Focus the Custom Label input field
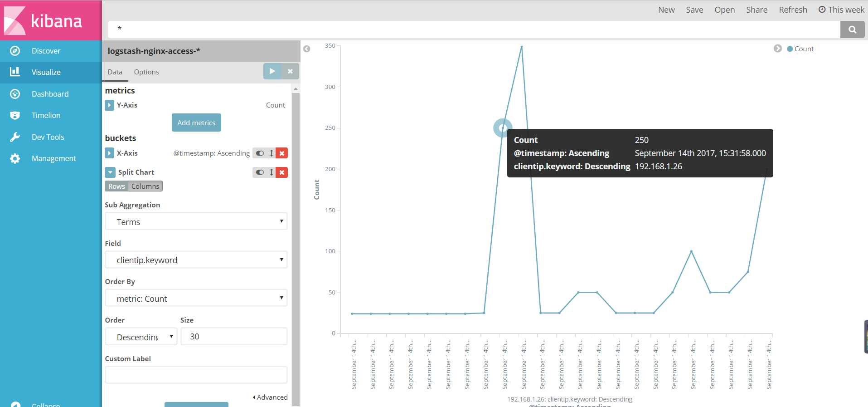 click(196, 375)
